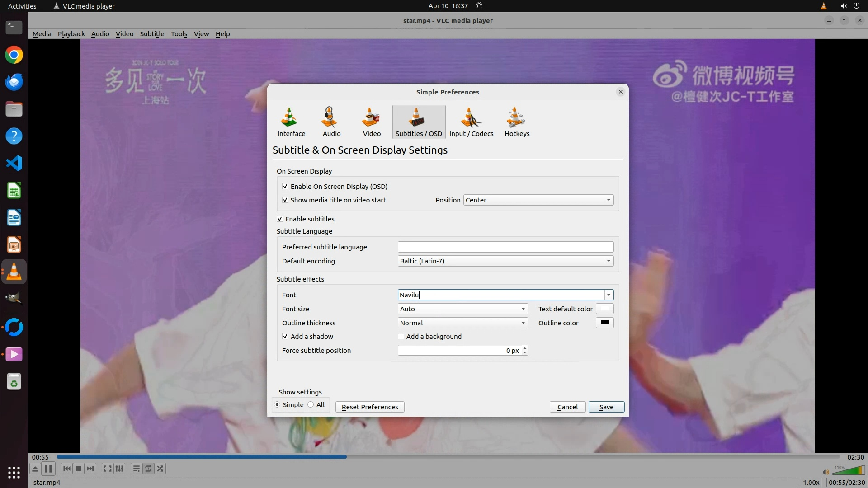Open the OSD Position dropdown

(538, 200)
